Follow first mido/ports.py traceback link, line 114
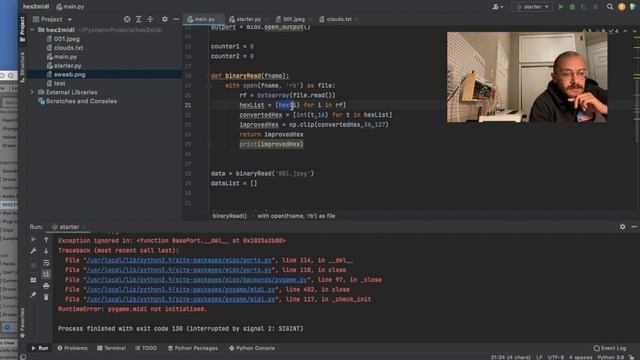 179,260
